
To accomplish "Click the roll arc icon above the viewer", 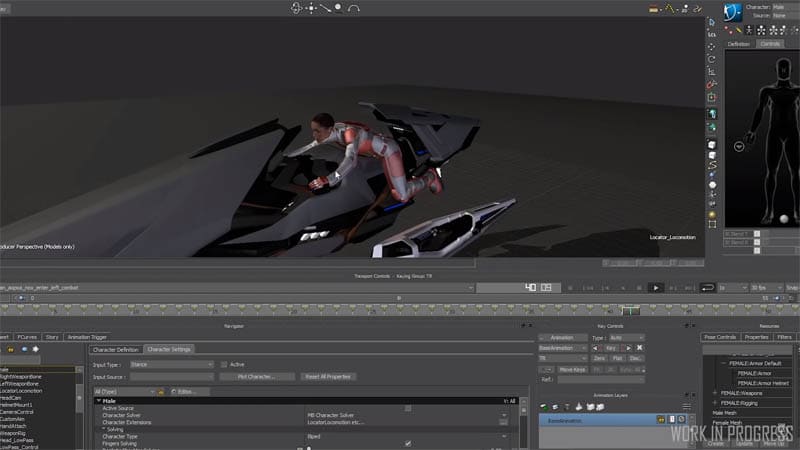I will 354,8.
